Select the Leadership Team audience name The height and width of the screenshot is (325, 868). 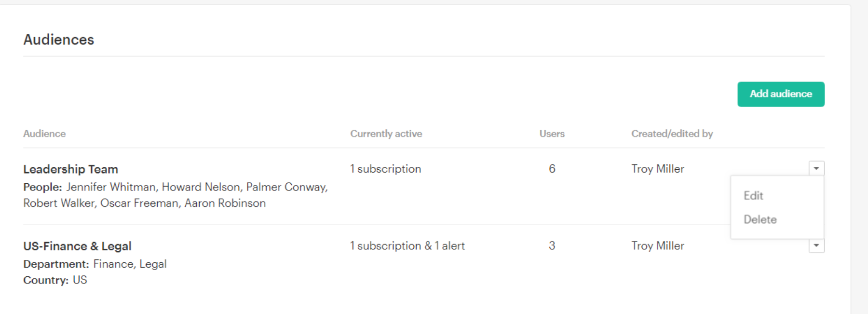tap(70, 169)
